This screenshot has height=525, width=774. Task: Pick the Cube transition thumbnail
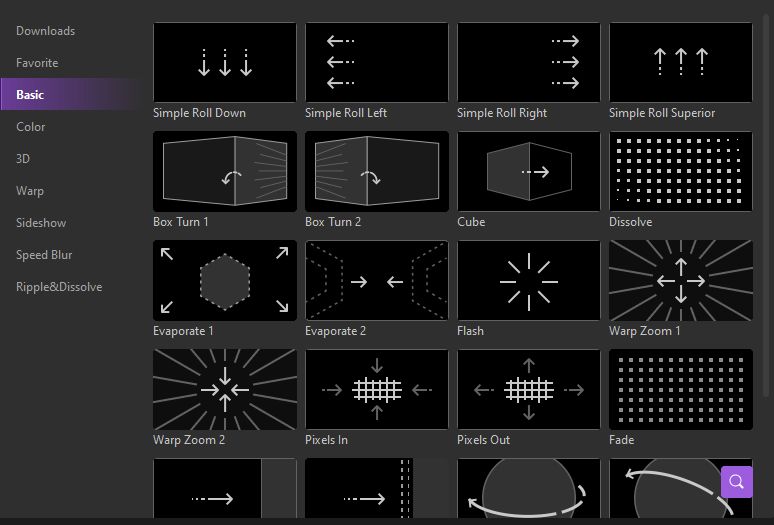pyautogui.click(x=529, y=172)
